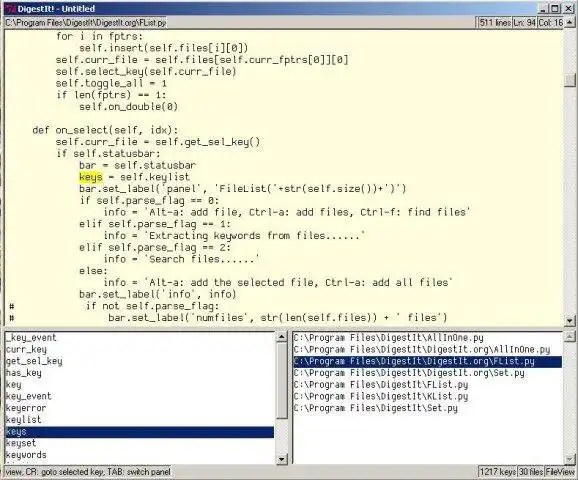Click the 'Ln: 94' status field
Screen dimensions: 578x480
(525, 23)
